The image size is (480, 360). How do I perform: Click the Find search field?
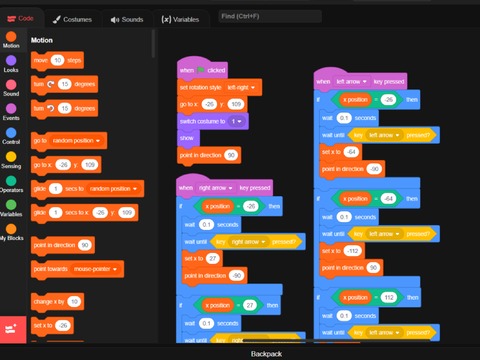(x=270, y=16)
